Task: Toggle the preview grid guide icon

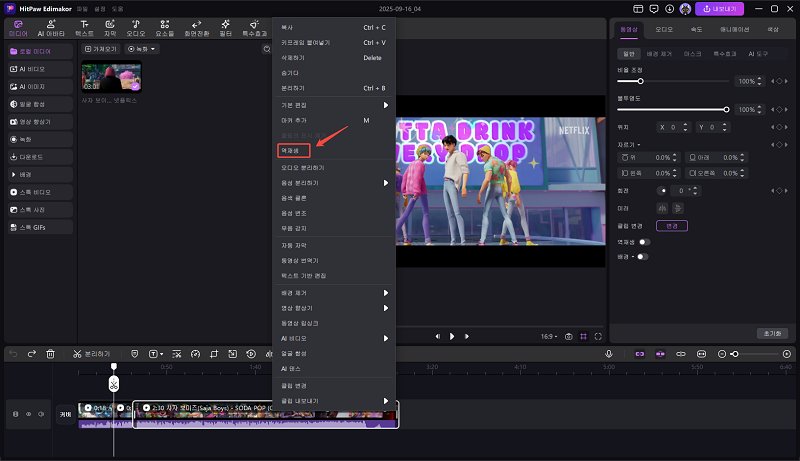Action: coord(583,337)
